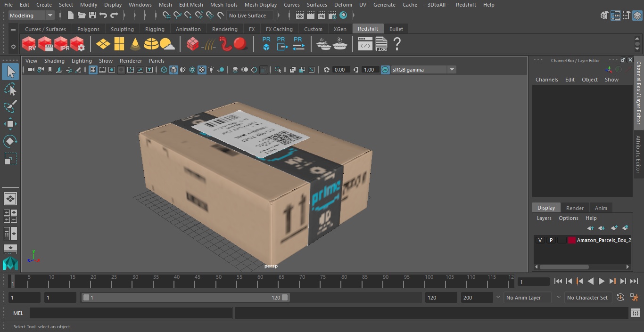
Task: Open the Mesh Tools menu
Action: pyautogui.click(x=223, y=5)
